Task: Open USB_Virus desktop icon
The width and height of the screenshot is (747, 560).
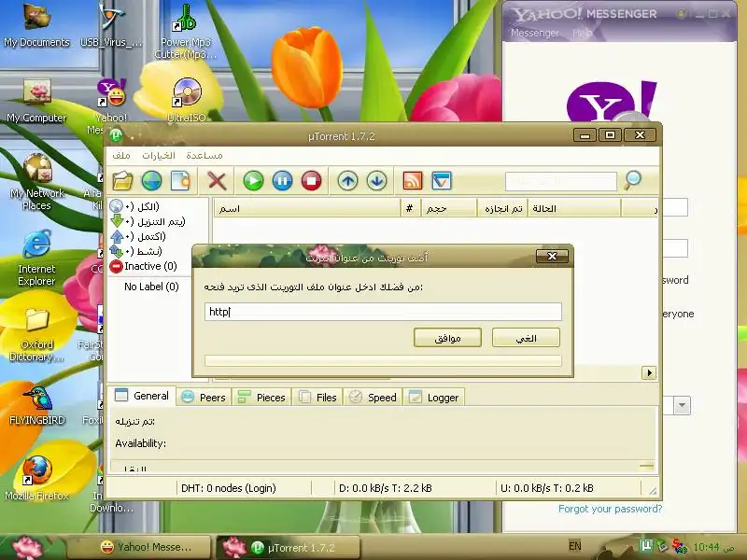Action: point(111,25)
